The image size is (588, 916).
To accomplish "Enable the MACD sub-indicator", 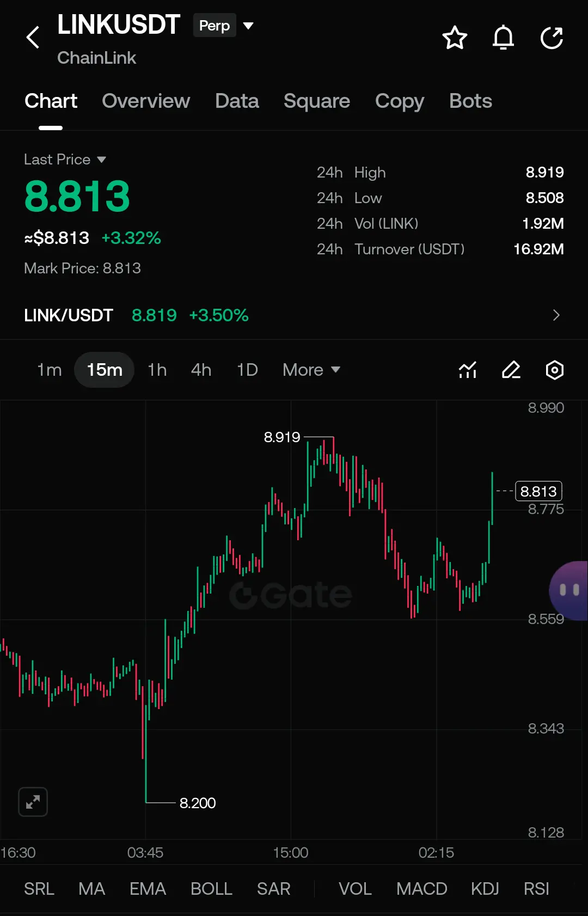I will coord(421,889).
